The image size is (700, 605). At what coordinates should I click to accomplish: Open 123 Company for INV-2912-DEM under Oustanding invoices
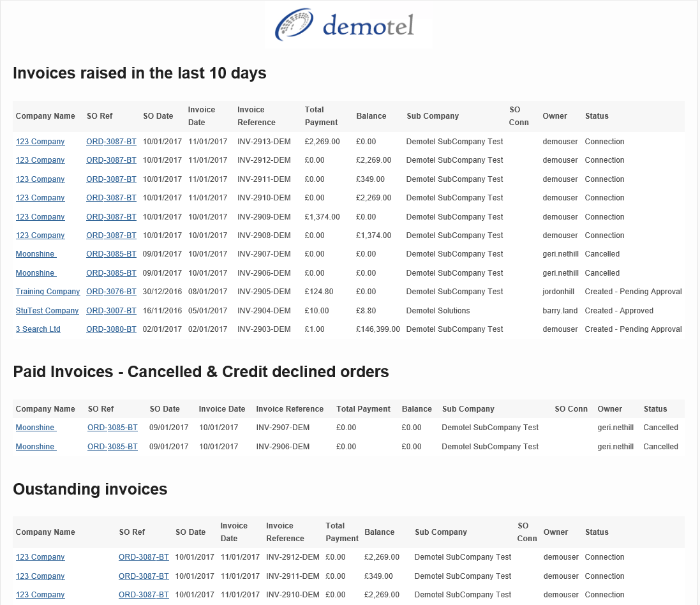pos(40,557)
